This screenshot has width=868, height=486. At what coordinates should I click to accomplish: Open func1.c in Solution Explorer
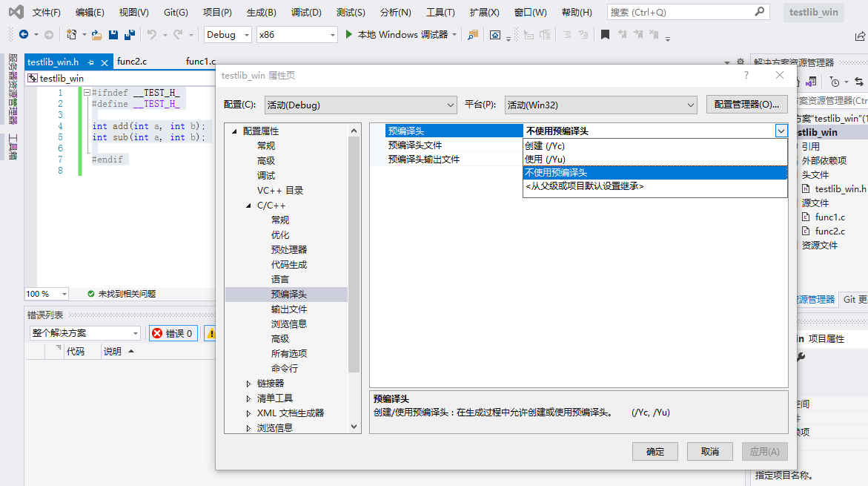(x=829, y=217)
